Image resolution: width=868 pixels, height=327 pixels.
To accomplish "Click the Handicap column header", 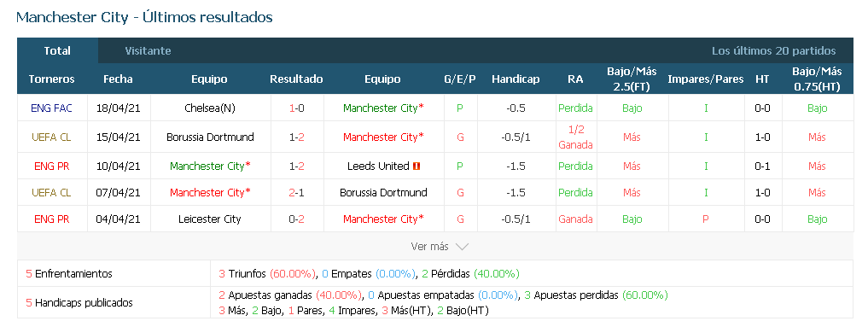I will click(x=516, y=79).
